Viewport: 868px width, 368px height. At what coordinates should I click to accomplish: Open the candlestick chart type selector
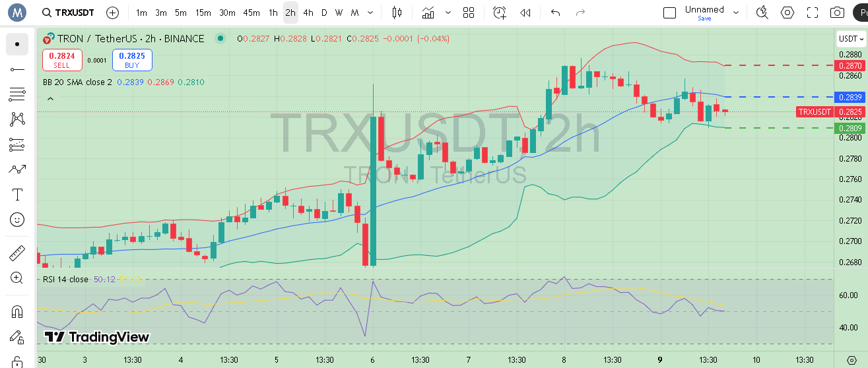pos(397,13)
